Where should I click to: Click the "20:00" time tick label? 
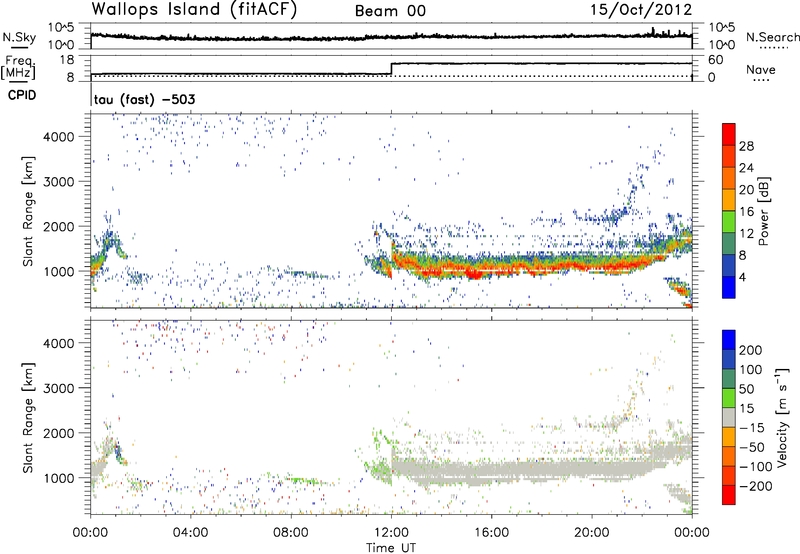[591, 533]
